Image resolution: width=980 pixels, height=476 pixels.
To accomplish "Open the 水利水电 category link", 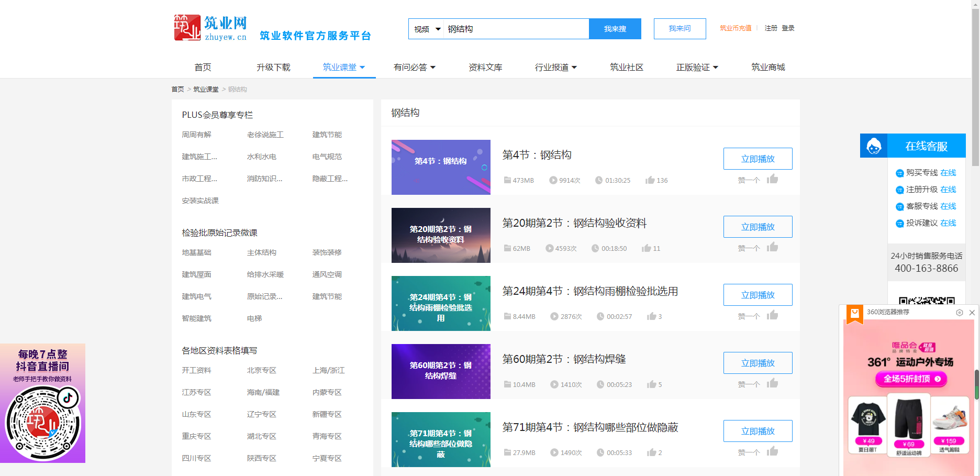I will 262,157.
